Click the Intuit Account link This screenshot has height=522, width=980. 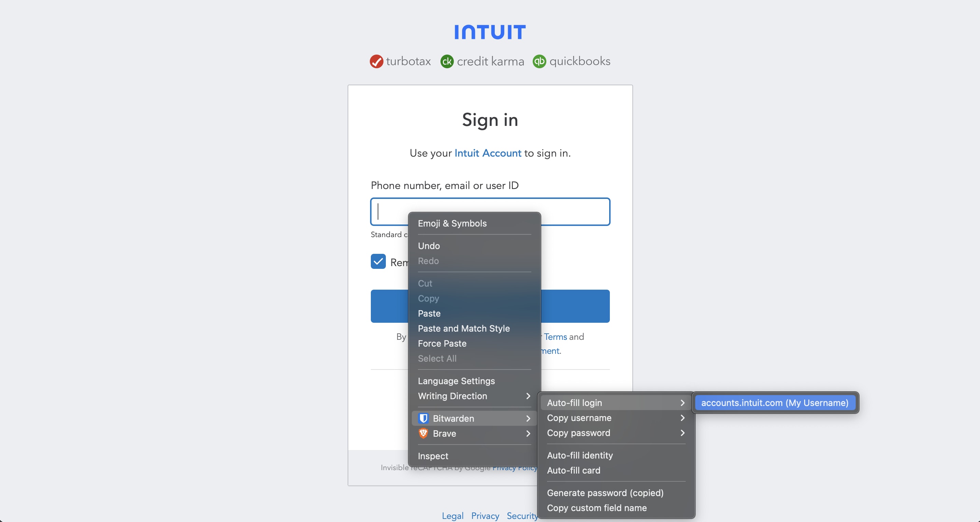coord(487,153)
